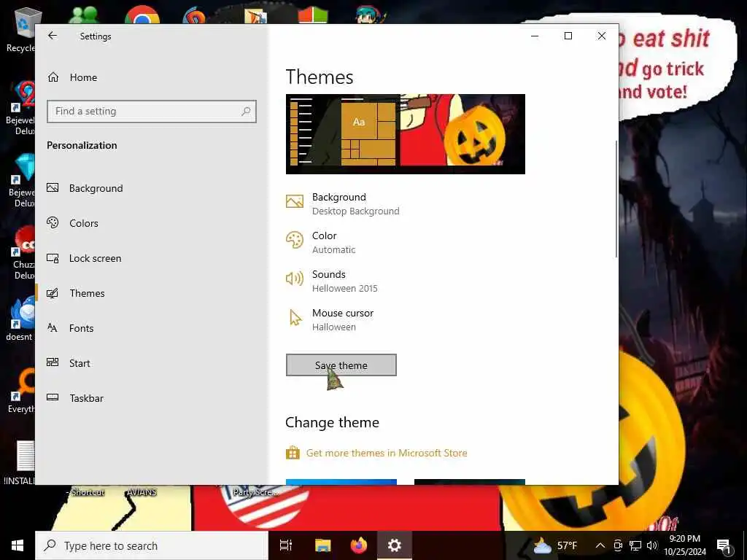Select the Chuzzle Deluxe desktop icon
The width and height of the screenshot is (747, 560).
tap(23, 252)
